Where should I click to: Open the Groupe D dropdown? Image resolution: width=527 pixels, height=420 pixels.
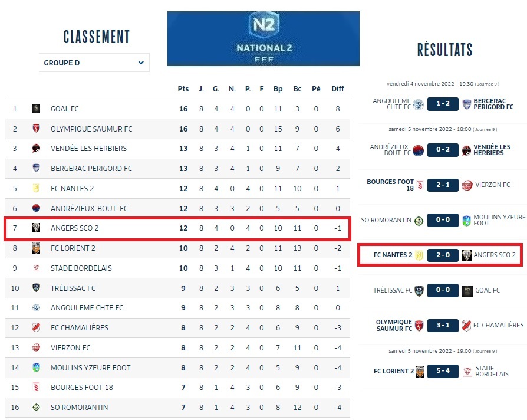click(x=94, y=63)
